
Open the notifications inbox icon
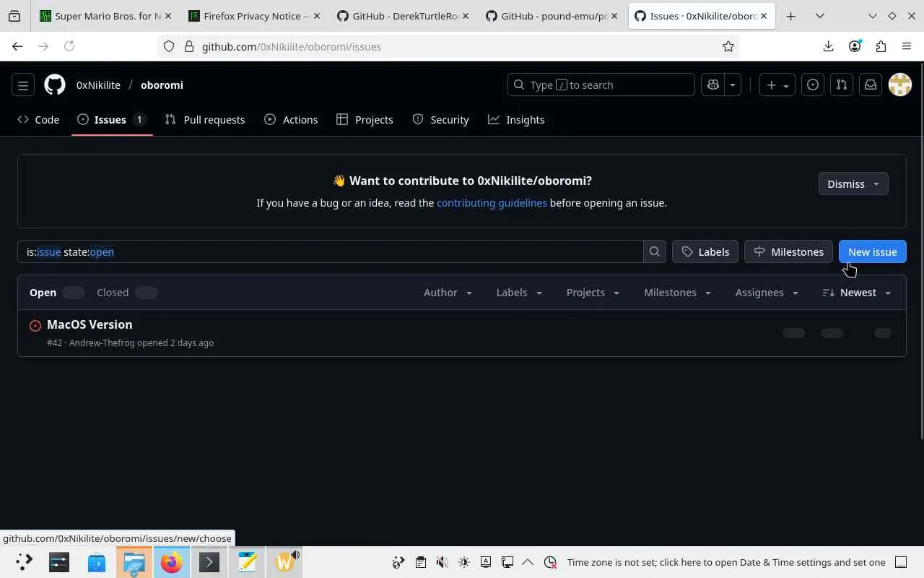pos(871,85)
